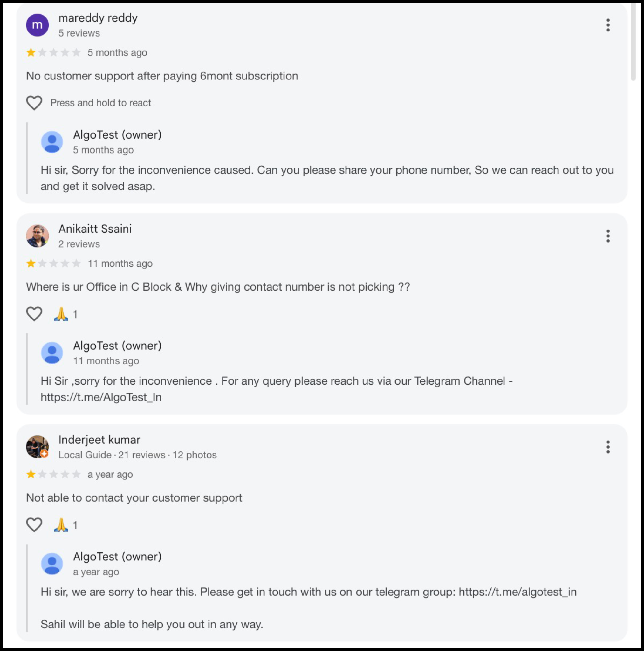Click the folded hands reaction on Inderjeet's review
Image resolution: width=644 pixels, height=651 pixels.
click(61, 524)
